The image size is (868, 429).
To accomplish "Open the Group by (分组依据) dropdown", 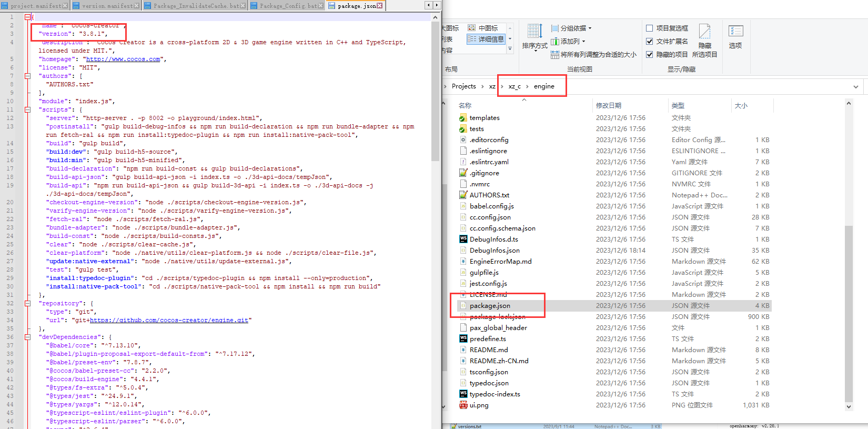I will tap(571, 28).
